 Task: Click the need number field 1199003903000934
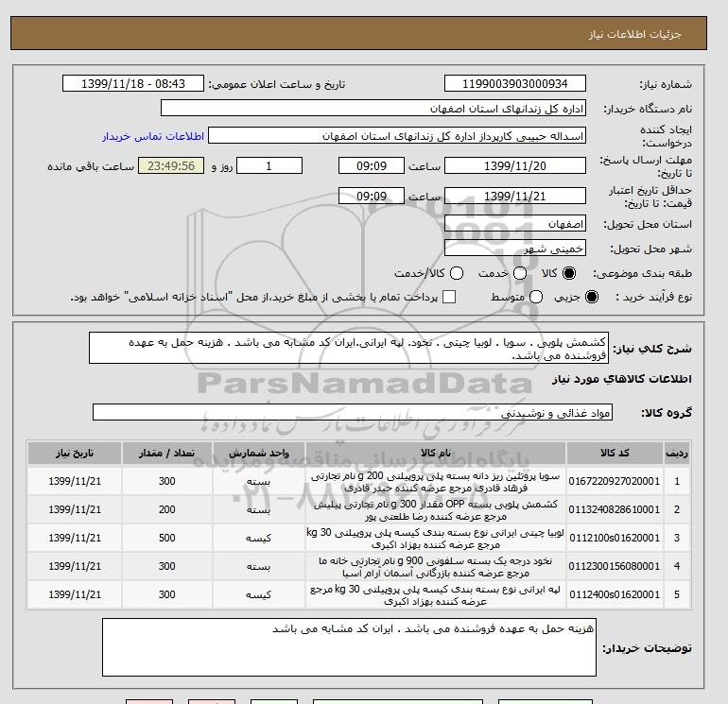[515, 83]
